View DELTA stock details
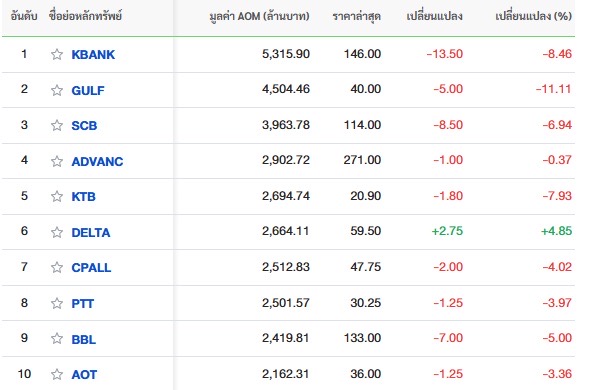This screenshot has width=596, height=390. [x=91, y=232]
